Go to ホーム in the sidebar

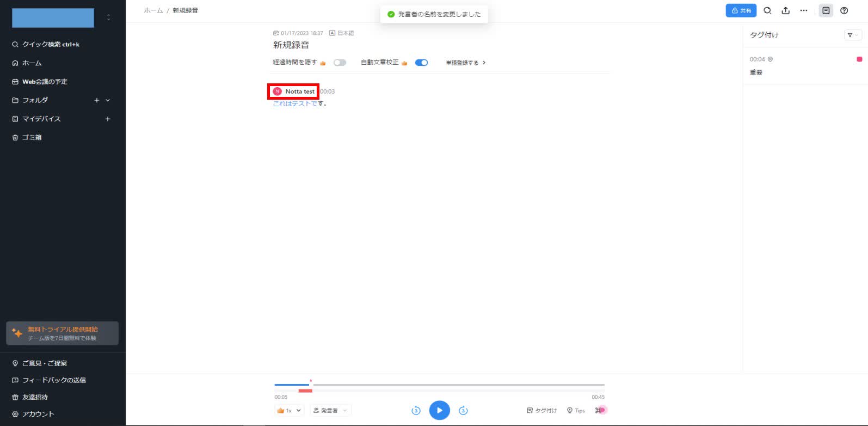coord(32,63)
